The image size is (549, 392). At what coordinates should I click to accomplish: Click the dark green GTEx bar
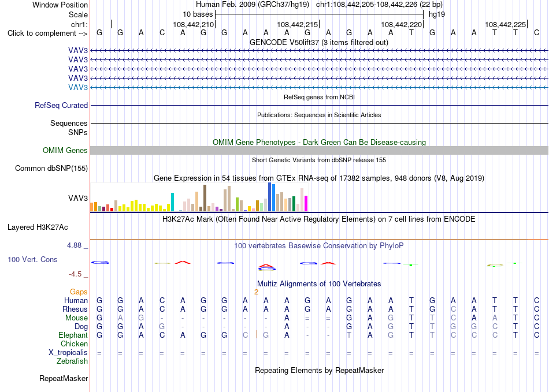(294, 204)
